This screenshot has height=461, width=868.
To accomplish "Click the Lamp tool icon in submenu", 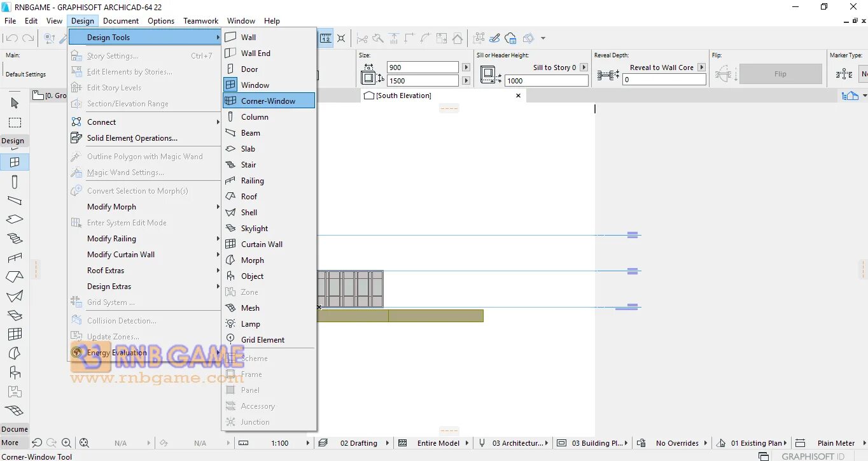I will (230, 323).
